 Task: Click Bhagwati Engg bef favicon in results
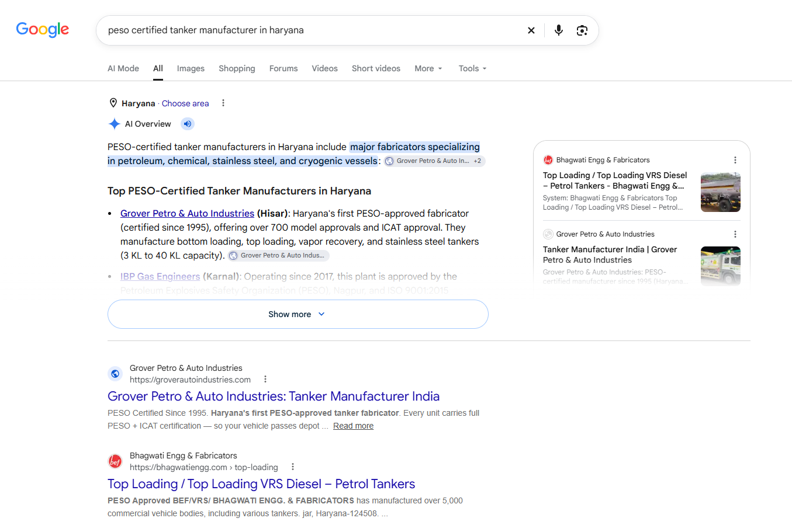(115, 461)
